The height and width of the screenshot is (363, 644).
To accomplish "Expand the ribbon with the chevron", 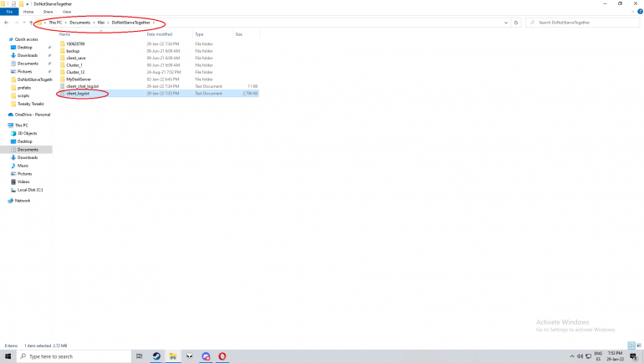I will point(633,12).
